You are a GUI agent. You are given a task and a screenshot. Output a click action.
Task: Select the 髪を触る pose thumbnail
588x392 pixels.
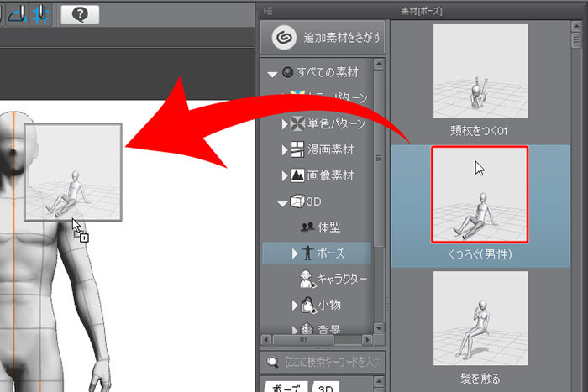480,318
